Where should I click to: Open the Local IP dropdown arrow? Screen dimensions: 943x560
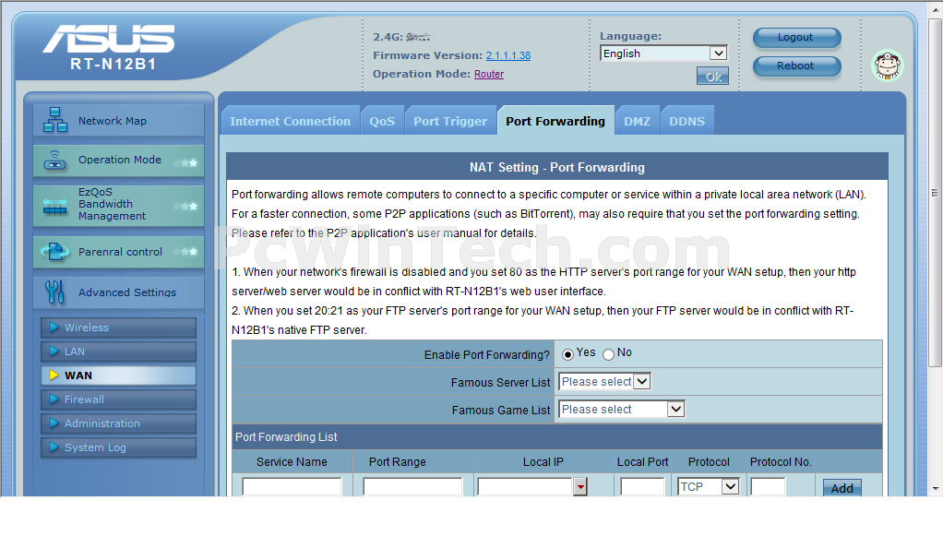tap(579, 486)
